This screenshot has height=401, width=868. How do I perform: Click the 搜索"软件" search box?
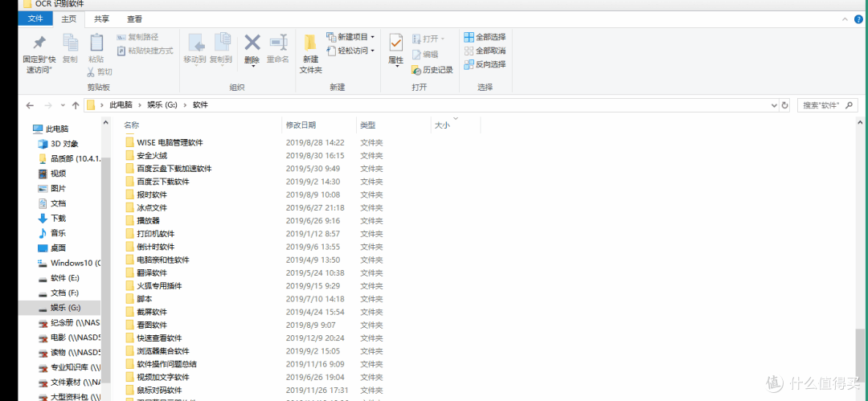point(828,104)
